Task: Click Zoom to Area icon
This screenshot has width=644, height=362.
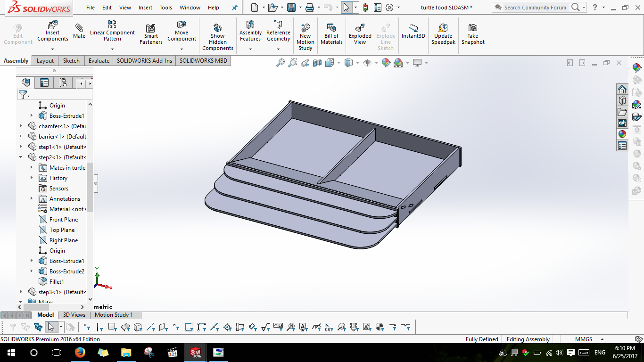Action: click(293, 63)
